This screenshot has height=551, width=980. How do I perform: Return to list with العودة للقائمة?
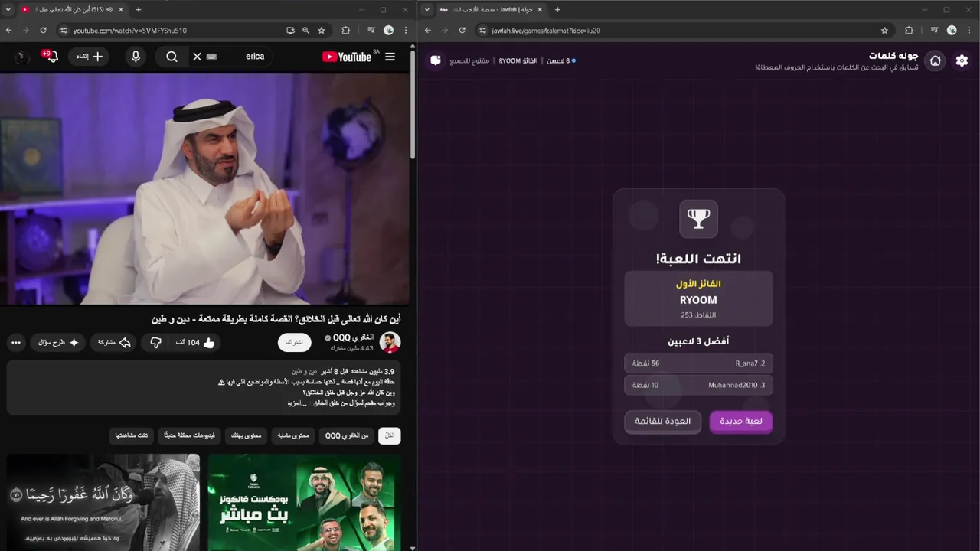point(662,421)
